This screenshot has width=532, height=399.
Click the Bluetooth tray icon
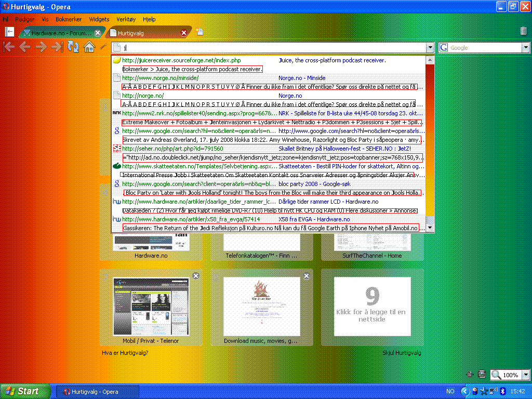tap(503, 392)
